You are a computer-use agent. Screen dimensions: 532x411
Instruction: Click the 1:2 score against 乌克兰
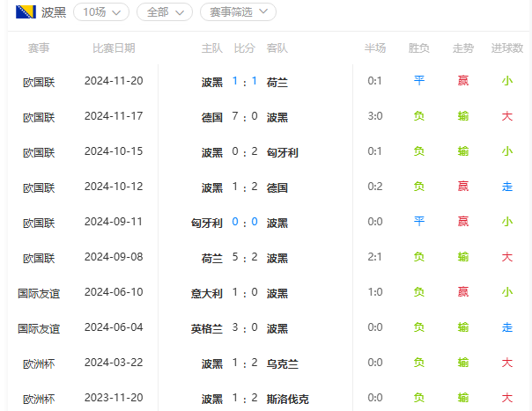245,363
